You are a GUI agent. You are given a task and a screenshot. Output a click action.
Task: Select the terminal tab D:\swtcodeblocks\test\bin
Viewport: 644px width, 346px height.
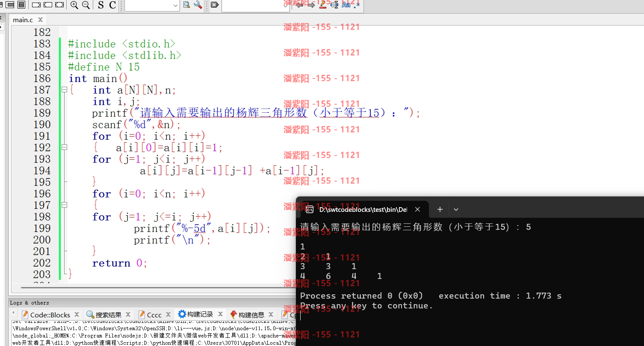363,209
